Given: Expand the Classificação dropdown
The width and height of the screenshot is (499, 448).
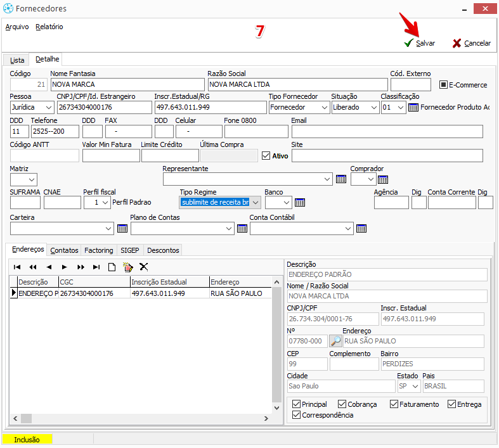Looking at the screenshot, I should pyautogui.click(x=401, y=108).
